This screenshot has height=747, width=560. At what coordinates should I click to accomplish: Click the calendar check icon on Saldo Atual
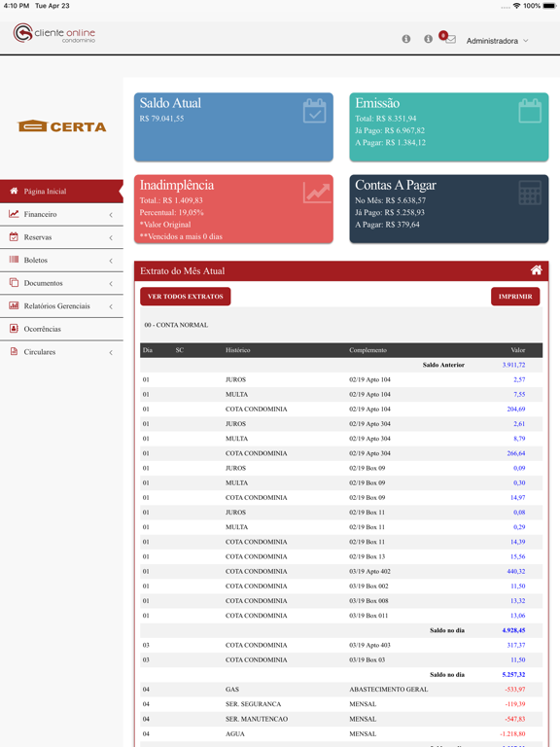[315, 111]
